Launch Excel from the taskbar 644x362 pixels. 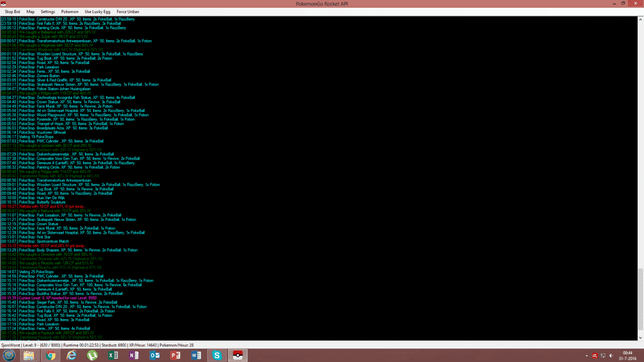(113, 355)
